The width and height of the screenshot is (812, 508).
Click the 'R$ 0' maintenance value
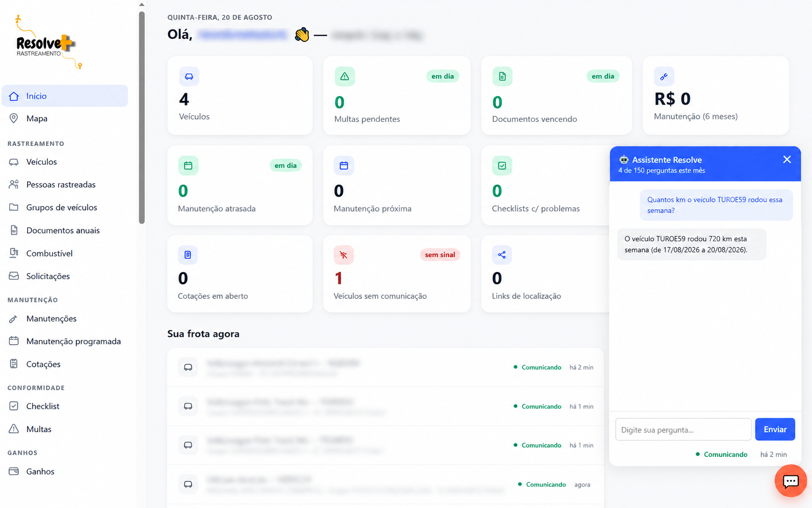point(673,98)
